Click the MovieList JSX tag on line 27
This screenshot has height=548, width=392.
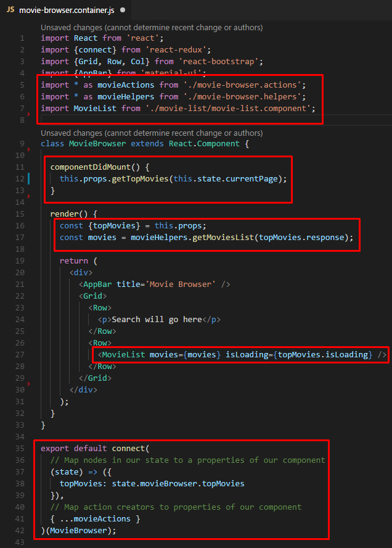(x=123, y=354)
